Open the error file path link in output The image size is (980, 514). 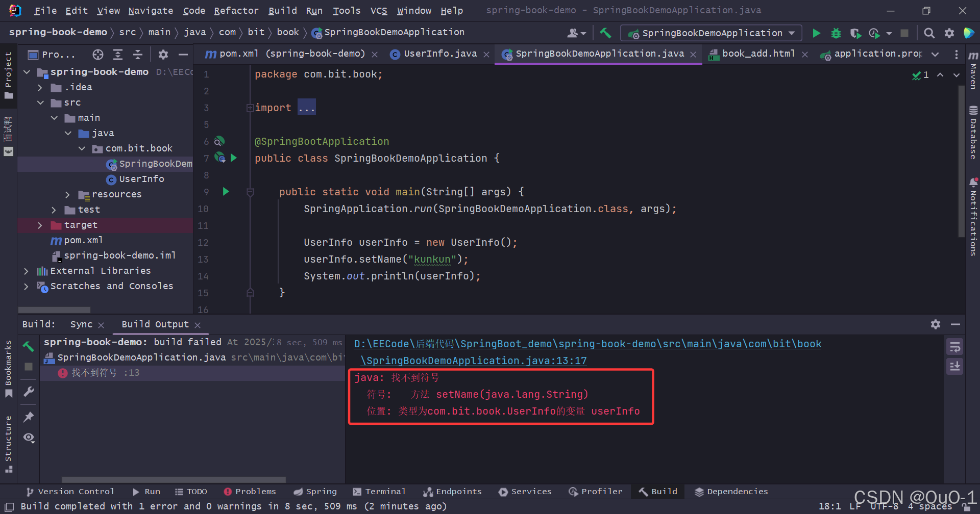click(587, 352)
